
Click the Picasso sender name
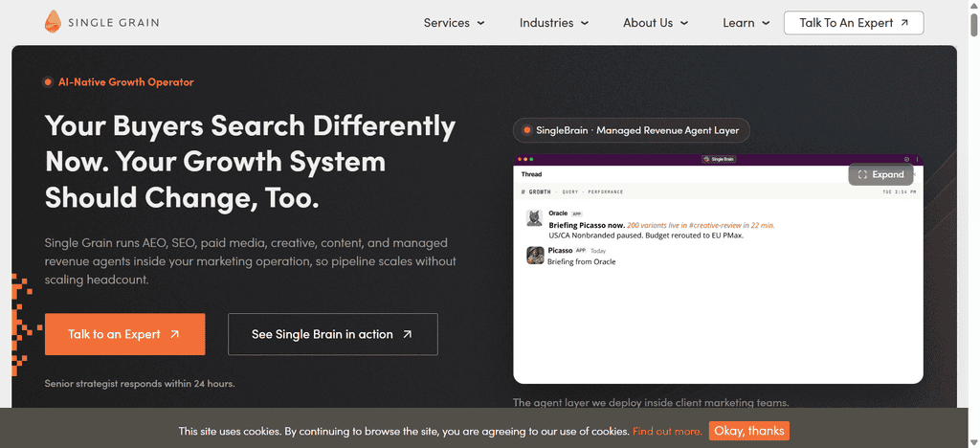tap(560, 250)
